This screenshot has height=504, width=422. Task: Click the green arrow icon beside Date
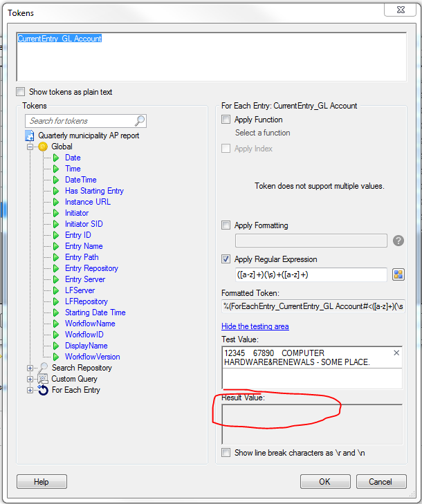click(x=56, y=158)
